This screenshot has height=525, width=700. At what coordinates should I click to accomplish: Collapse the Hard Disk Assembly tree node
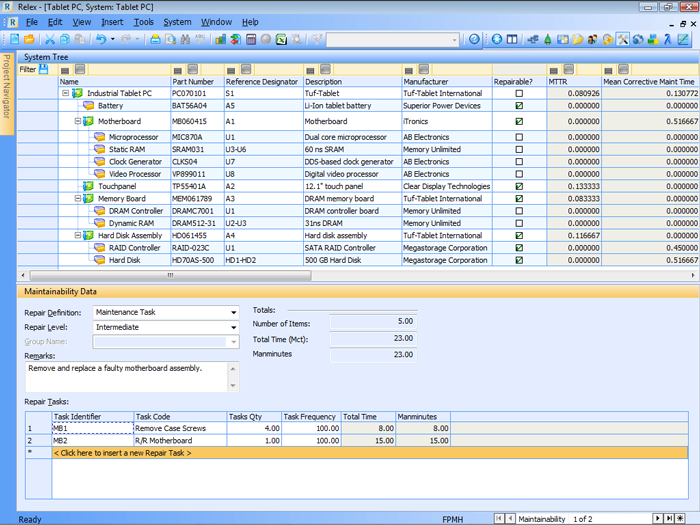tap(78, 235)
